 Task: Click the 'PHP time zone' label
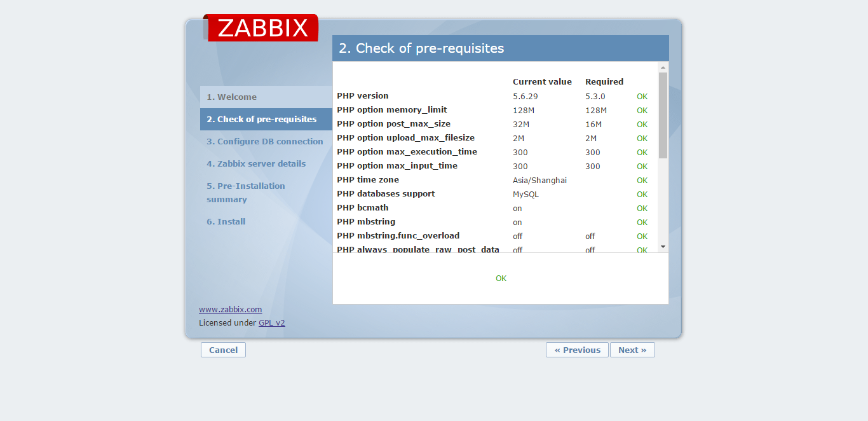coord(368,179)
